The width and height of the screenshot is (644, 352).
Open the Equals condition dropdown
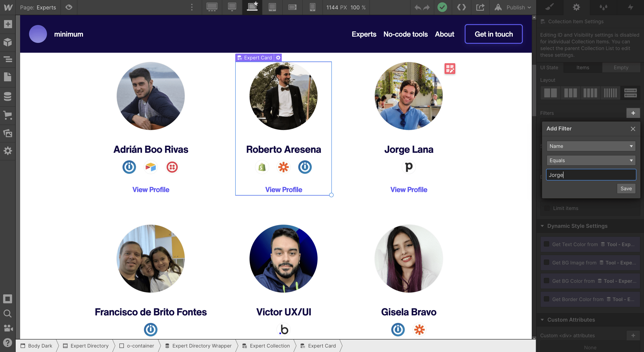[x=591, y=160]
